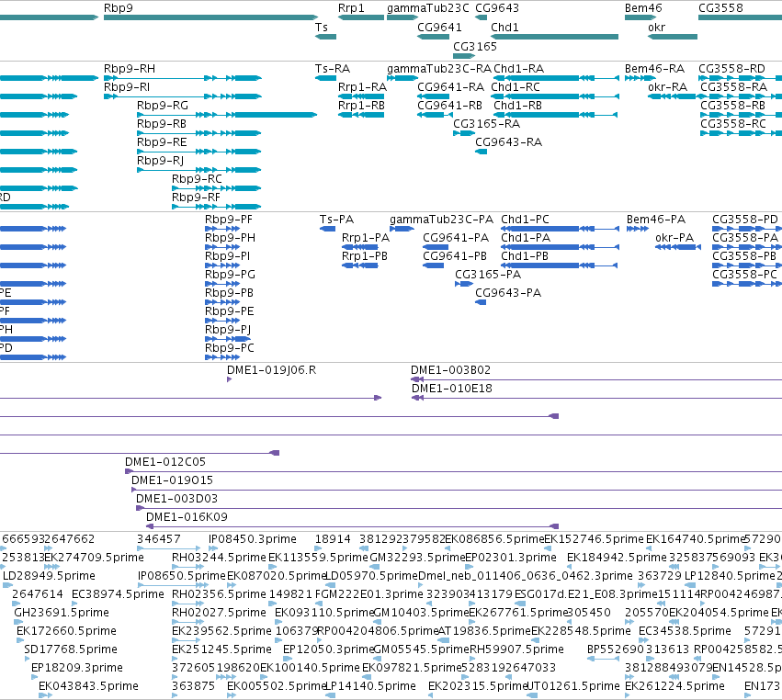Click the Rbp9-RG transcript label
782x700 pixels.
pos(163,106)
